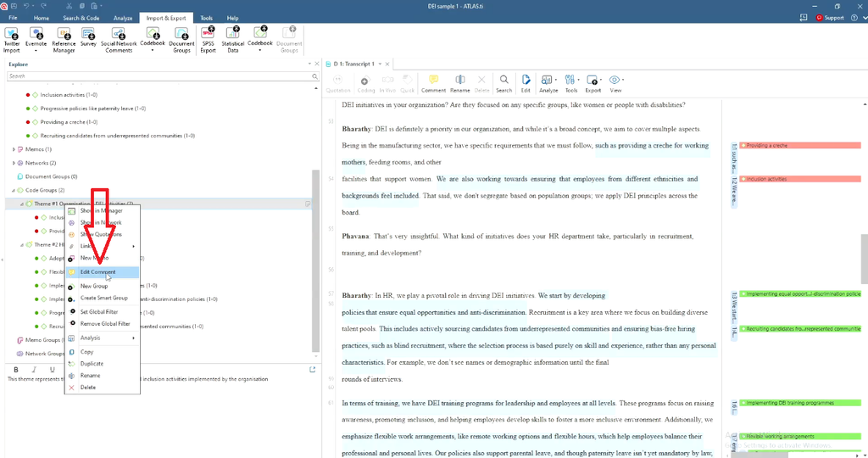
Task: Click Export in document toolbar
Action: coord(593,84)
